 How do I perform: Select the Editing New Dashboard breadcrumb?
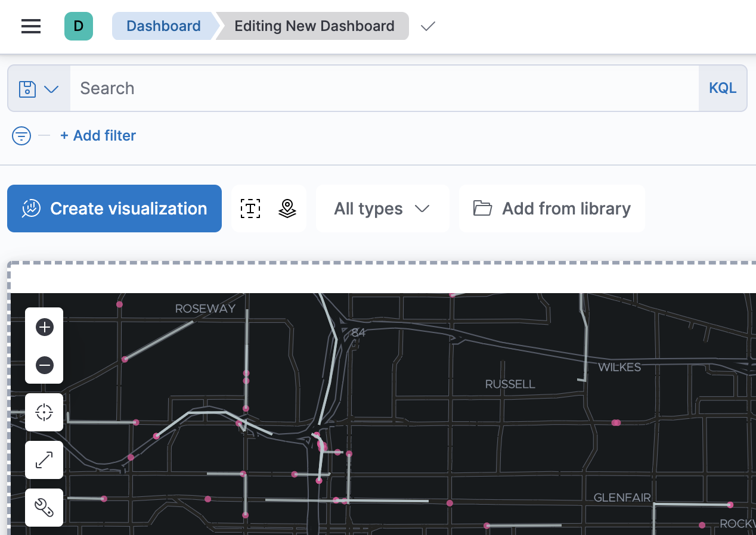pyautogui.click(x=314, y=26)
